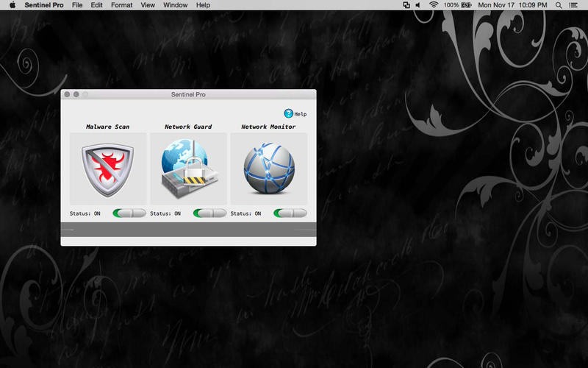This screenshot has width=588, height=368.
Task: Click the Spotlight search icon
Action: click(559, 5)
